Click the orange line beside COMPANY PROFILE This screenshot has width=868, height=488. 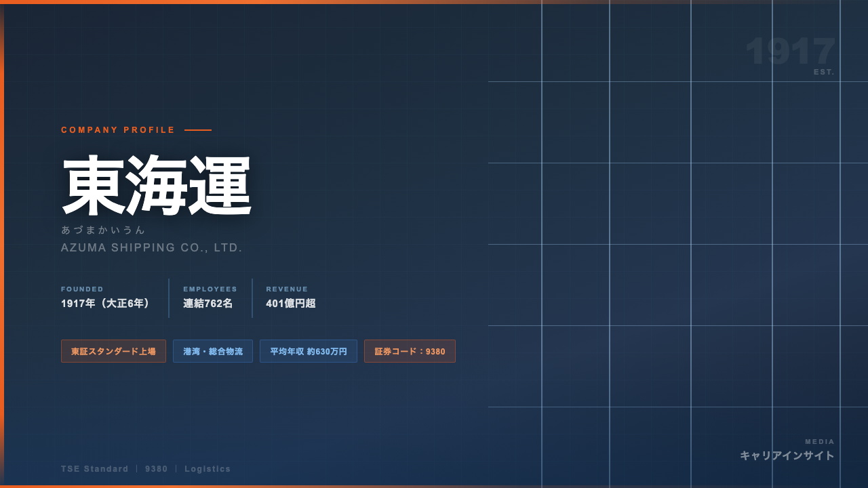tap(198, 130)
